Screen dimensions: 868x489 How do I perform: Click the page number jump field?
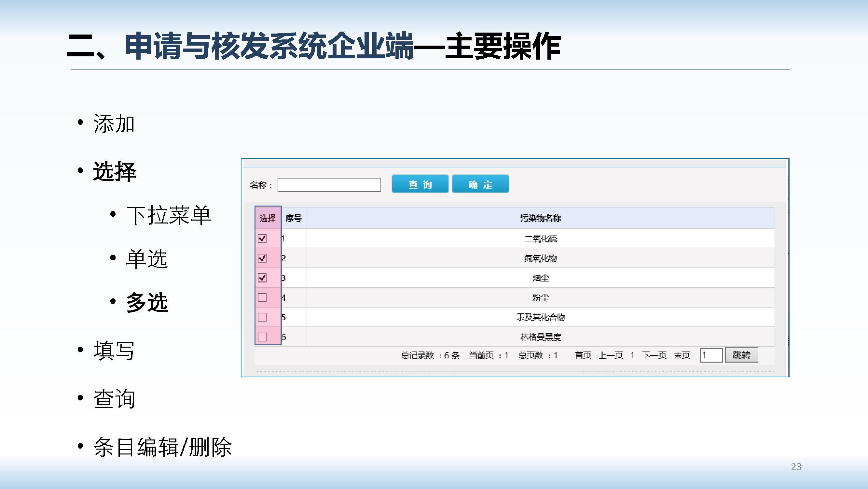tap(711, 355)
